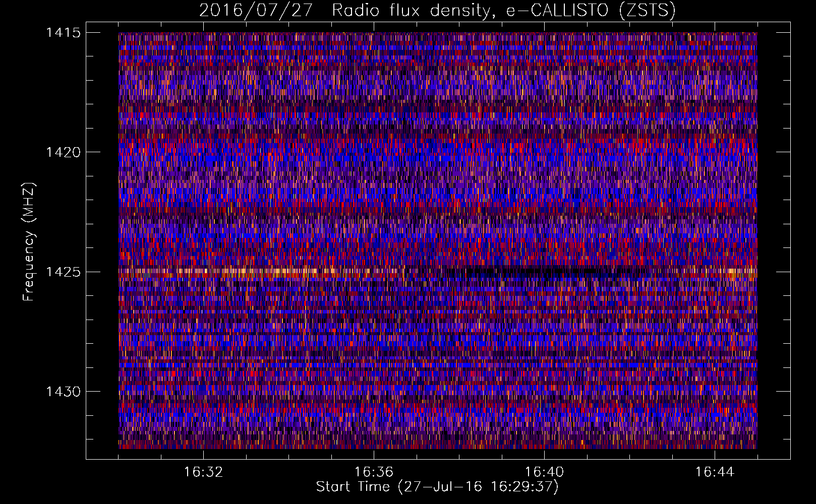Click the 1420 frequency tick label

click(x=63, y=152)
